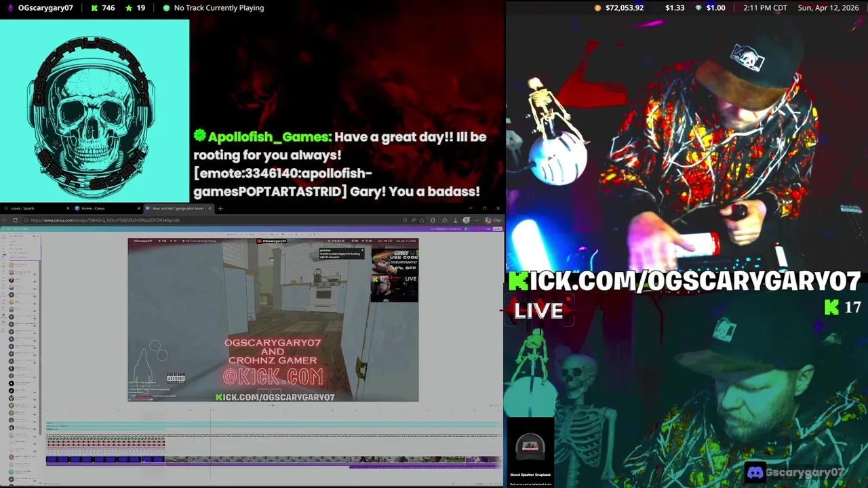868x488 pixels.
Task: Open the browser Chat sidebar button
Action: click(x=493, y=220)
